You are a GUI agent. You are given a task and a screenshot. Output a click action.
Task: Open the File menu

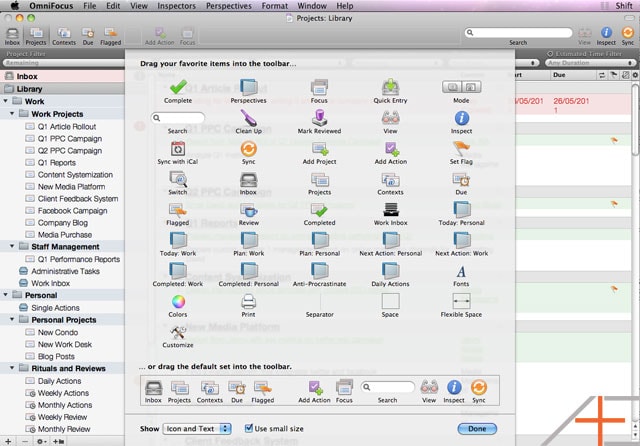pyautogui.click(x=89, y=6)
